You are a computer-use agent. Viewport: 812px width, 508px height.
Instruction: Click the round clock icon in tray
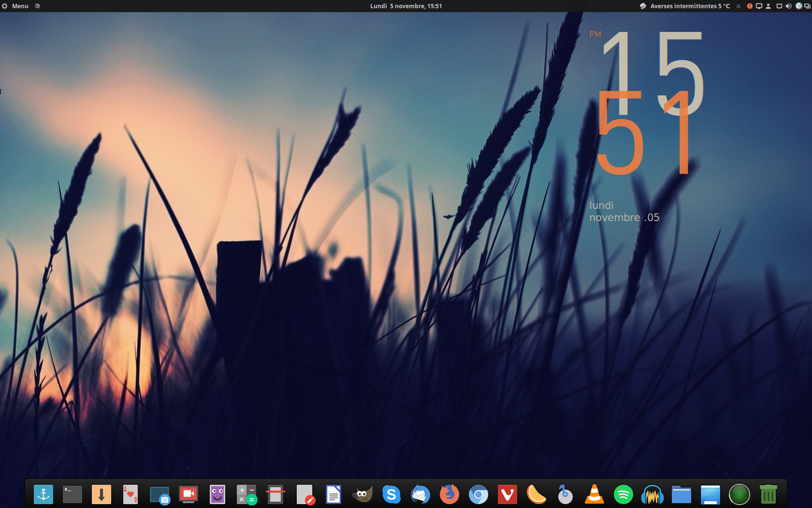(x=799, y=6)
